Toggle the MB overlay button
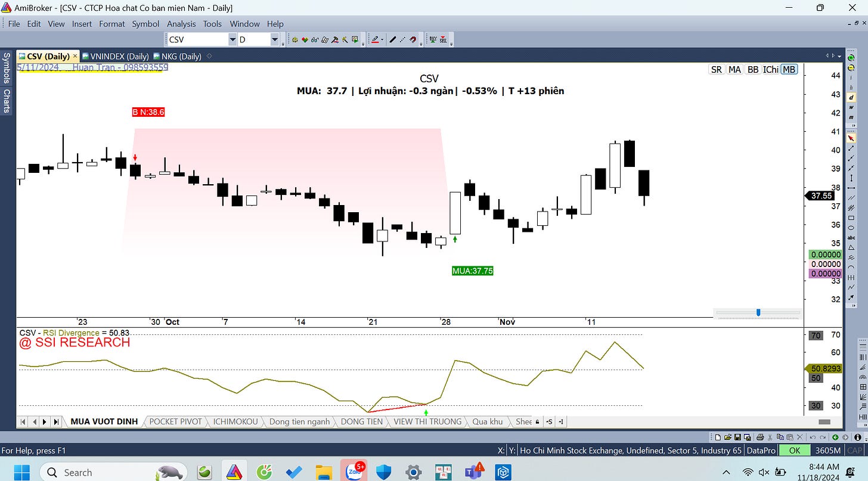The height and width of the screenshot is (481, 868). (x=789, y=69)
